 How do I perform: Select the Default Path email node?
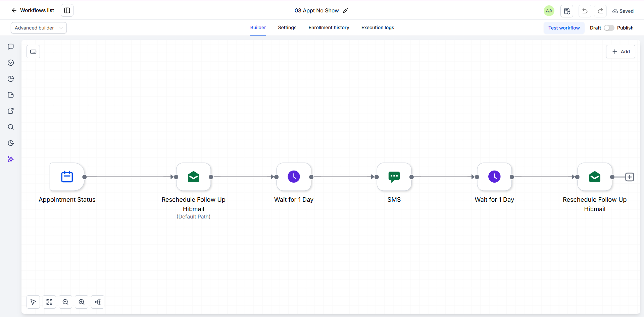(194, 177)
